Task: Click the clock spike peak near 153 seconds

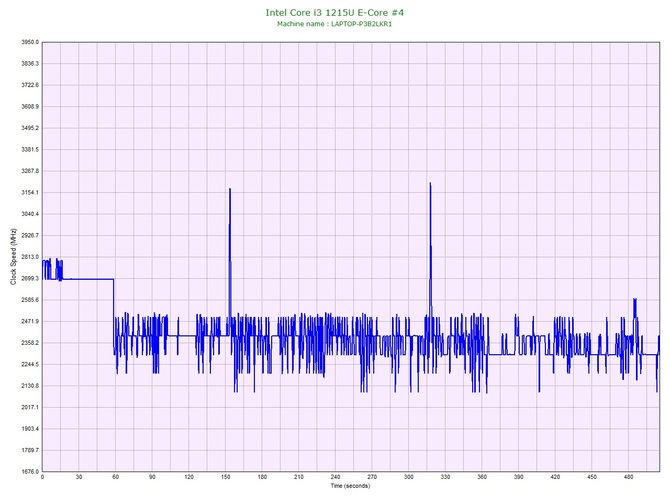Action: coord(230,189)
